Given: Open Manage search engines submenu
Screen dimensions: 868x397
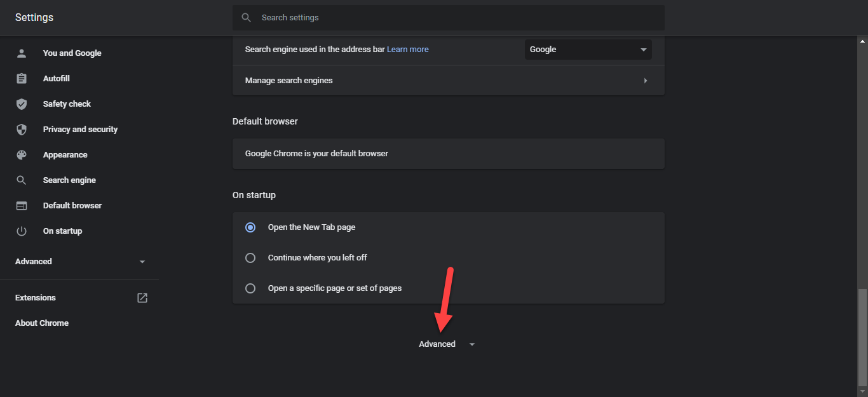Looking at the screenshot, I should coord(448,81).
